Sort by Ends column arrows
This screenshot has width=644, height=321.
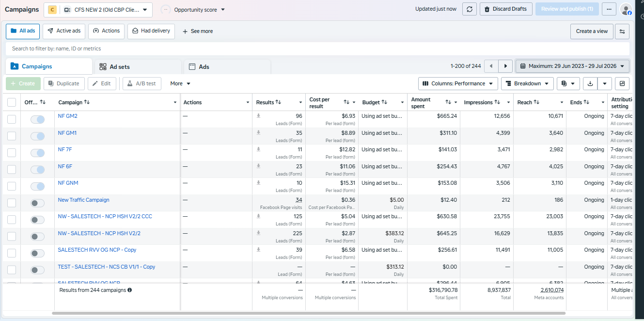point(586,102)
